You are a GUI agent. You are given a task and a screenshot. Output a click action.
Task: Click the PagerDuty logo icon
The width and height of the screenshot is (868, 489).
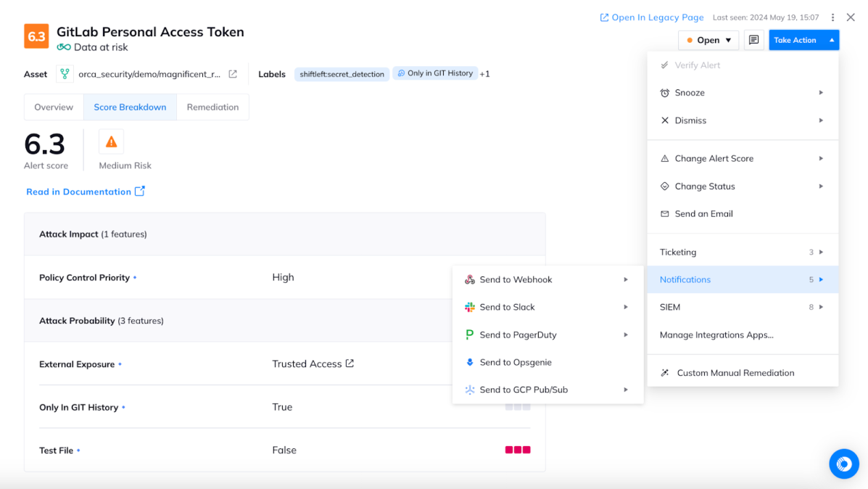[x=469, y=334]
